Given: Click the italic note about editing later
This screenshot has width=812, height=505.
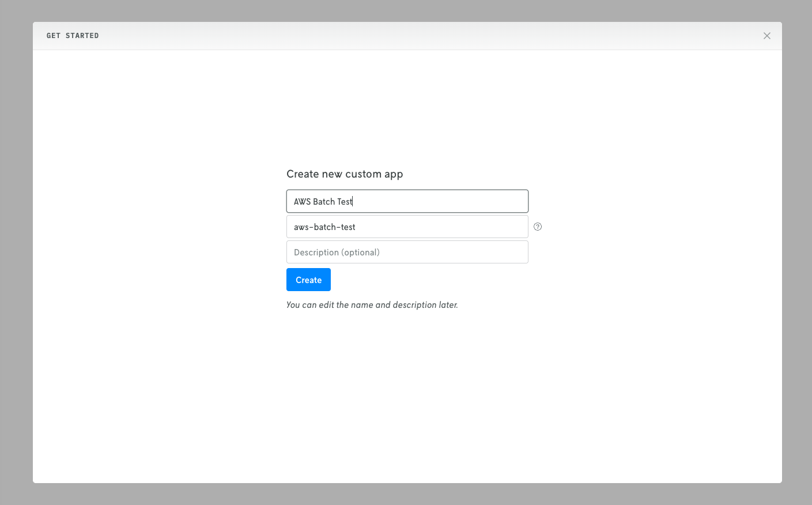Looking at the screenshot, I should (x=372, y=304).
